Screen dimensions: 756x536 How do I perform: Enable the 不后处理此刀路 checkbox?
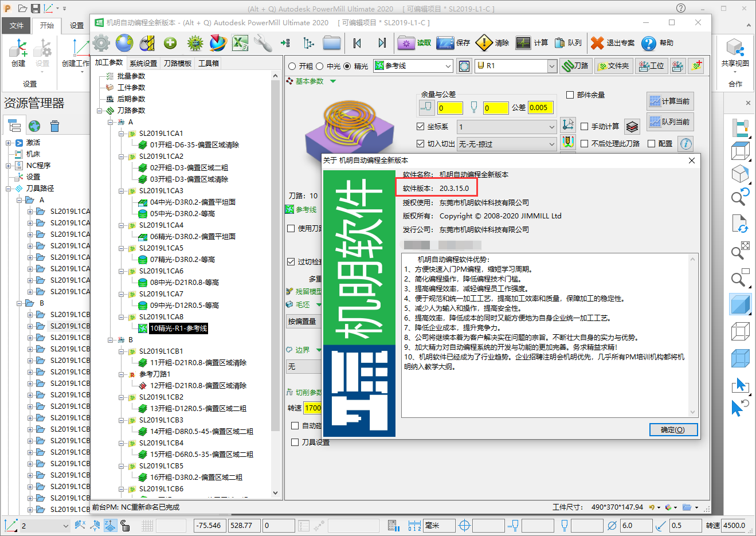point(585,144)
